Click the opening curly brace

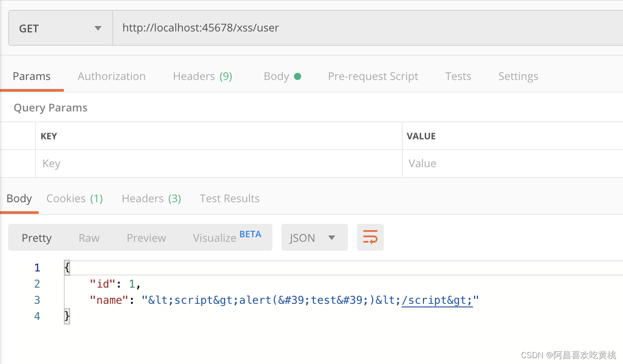coord(67,268)
